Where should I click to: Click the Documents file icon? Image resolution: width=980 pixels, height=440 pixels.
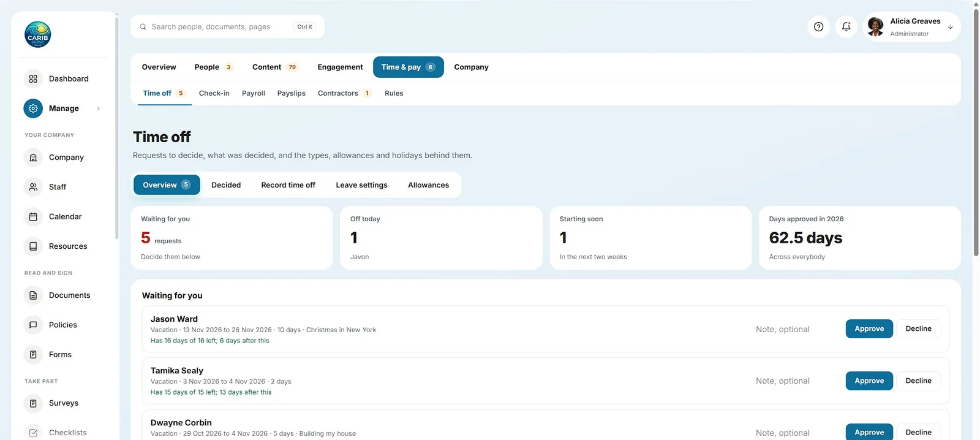coord(33,295)
